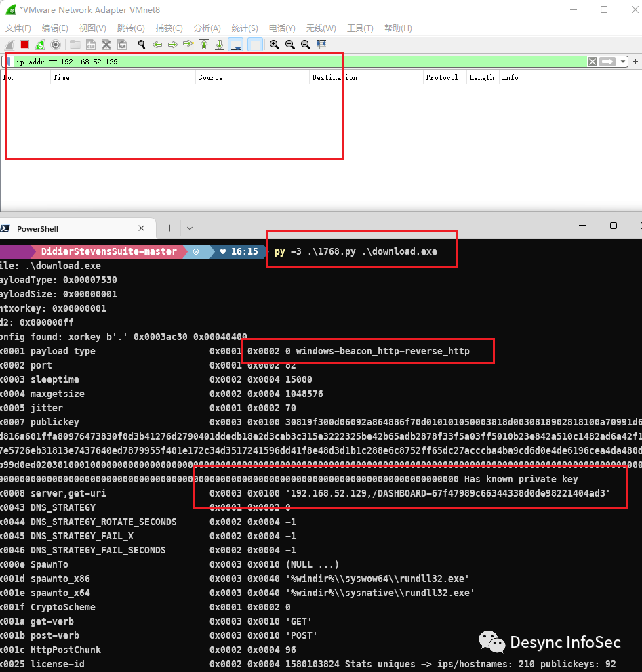Clear the display filter X button

(x=593, y=62)
